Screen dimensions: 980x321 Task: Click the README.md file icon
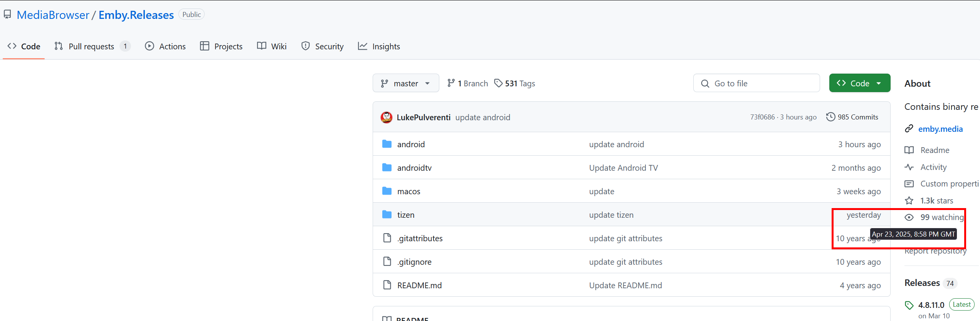(x=387, y=285)
